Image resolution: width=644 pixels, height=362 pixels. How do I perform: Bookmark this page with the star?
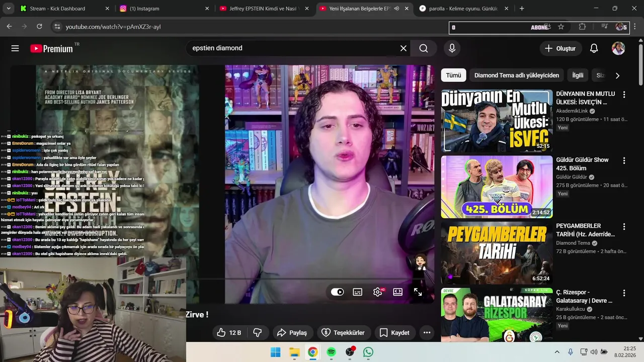pos(561,27)
